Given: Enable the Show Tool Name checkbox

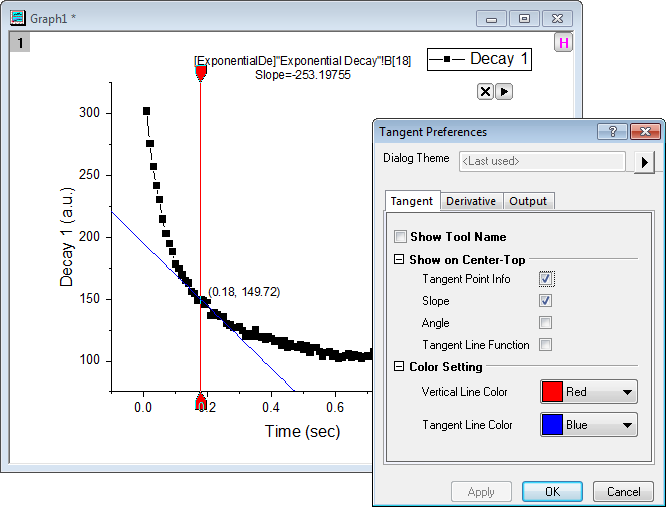Looking at the screenshot, I should pyautogui.click(x=401, y=237).
